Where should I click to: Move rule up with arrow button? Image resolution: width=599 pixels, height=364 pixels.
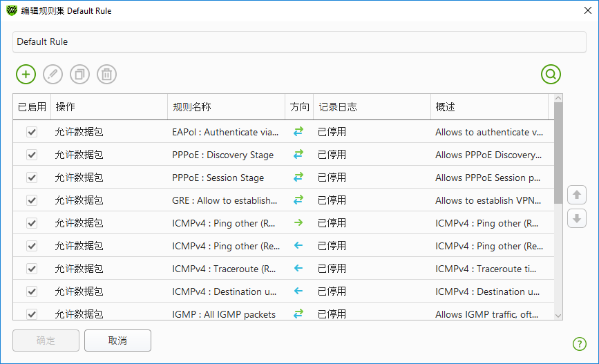(577, 195)
